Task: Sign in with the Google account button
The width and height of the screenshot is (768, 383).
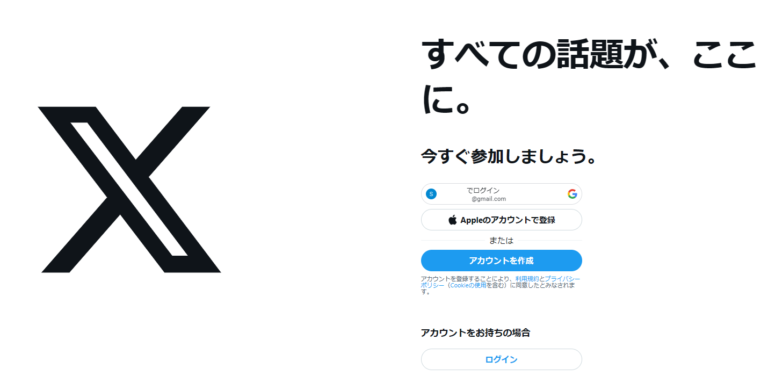Action: (502, 194)
